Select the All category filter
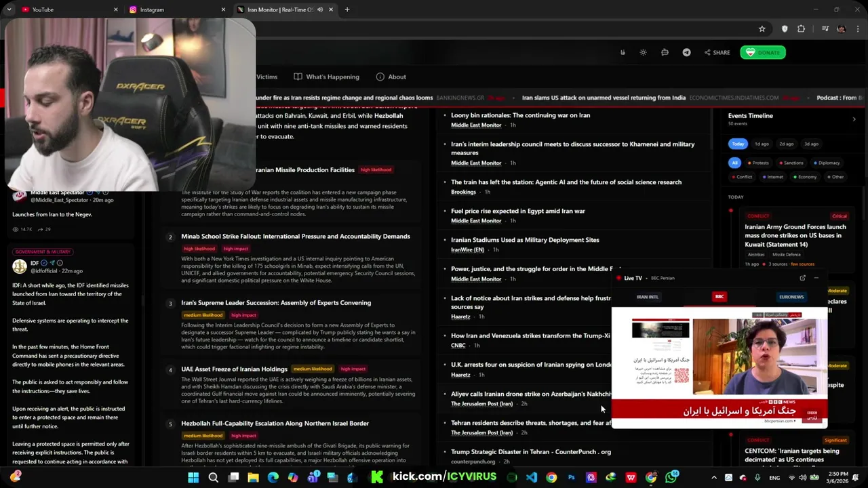Image resolution: width=868 pixels, height=488 pixels. [x=734, y=163]
